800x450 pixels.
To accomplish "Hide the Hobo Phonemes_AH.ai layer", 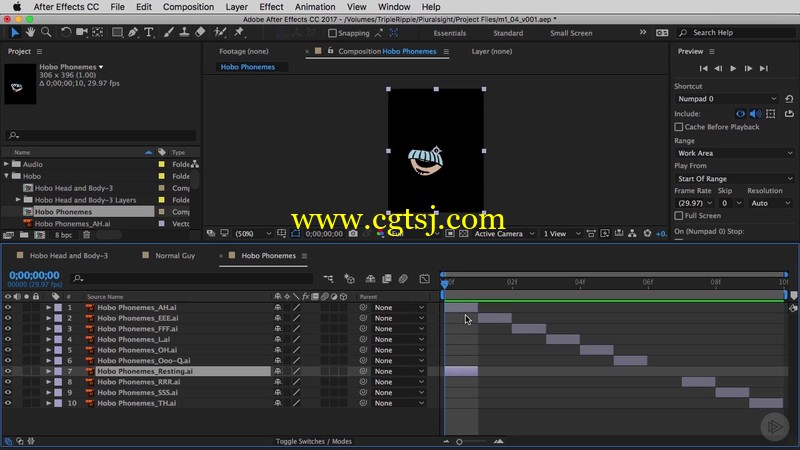I will click(8, 308).
